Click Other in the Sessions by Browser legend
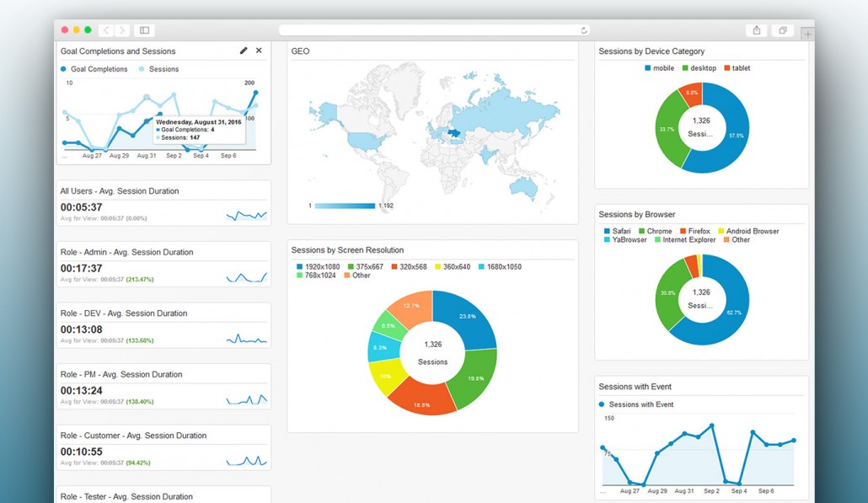Screen dimensions: 868x503 tap(737, 239)
